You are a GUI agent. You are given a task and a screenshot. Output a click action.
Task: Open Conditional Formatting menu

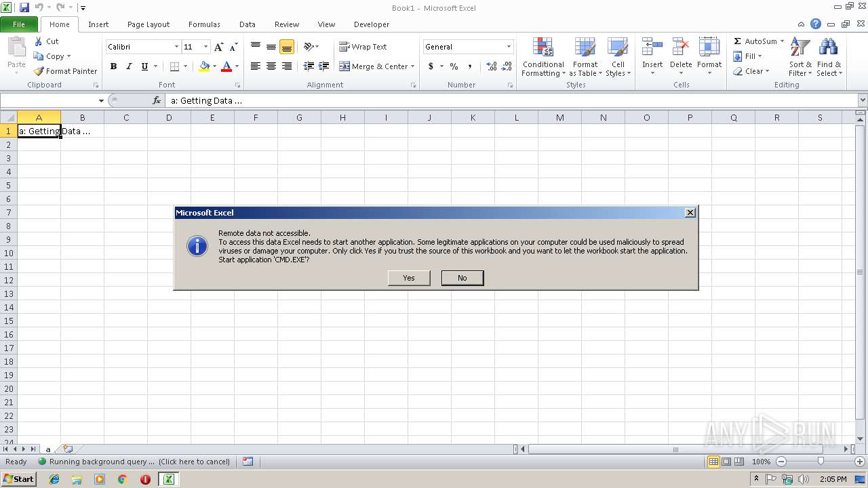pyautogui.click(x=543, y=57)
